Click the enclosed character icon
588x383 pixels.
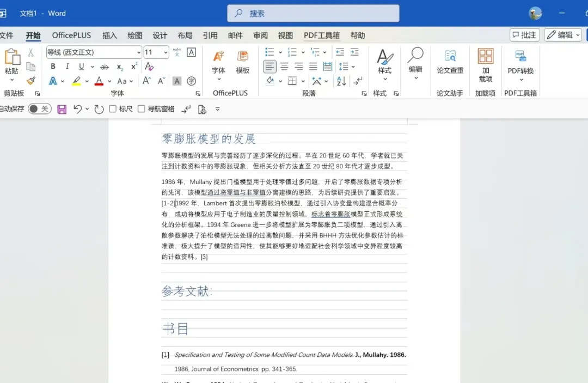click(191, 81)
